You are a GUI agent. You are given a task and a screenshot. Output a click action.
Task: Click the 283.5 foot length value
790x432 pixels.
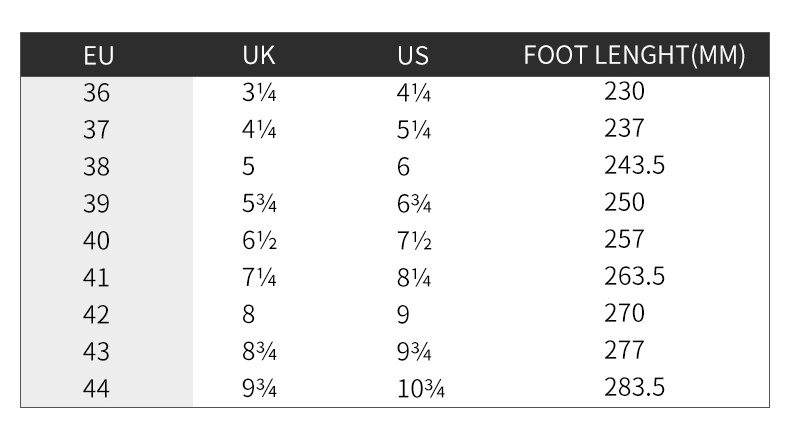tap(634, 387)
